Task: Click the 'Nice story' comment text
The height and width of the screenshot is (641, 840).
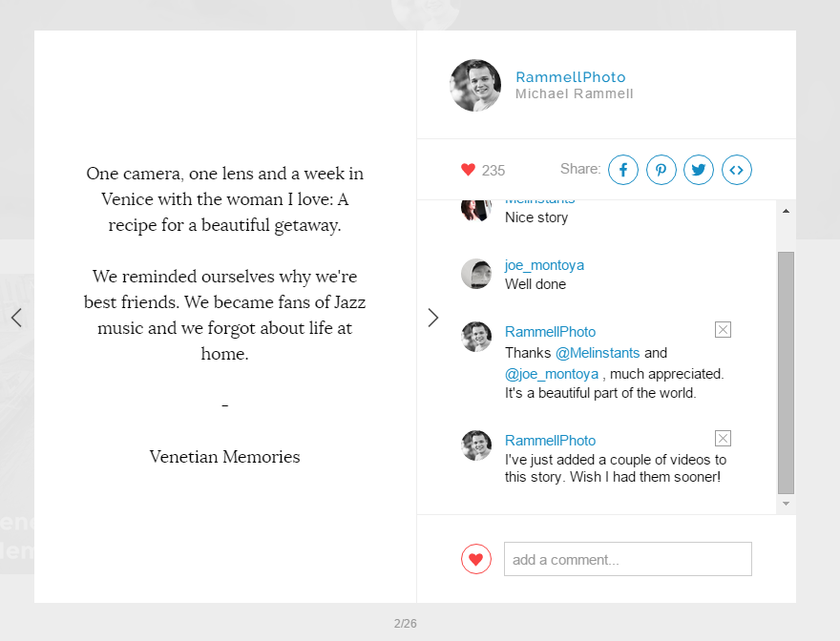Action: (536, 217)
